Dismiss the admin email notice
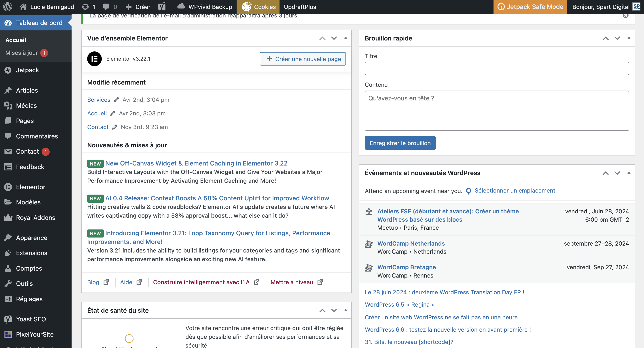The image size is (644, 348). pos(625,15)
